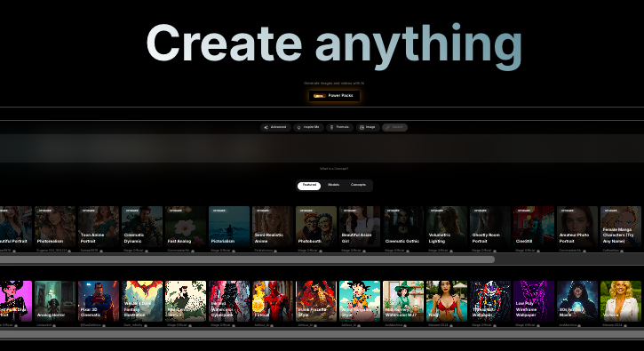The image size is (644, 351).
Task: Switch to the Featured tab
Action: tap(309, 186)
